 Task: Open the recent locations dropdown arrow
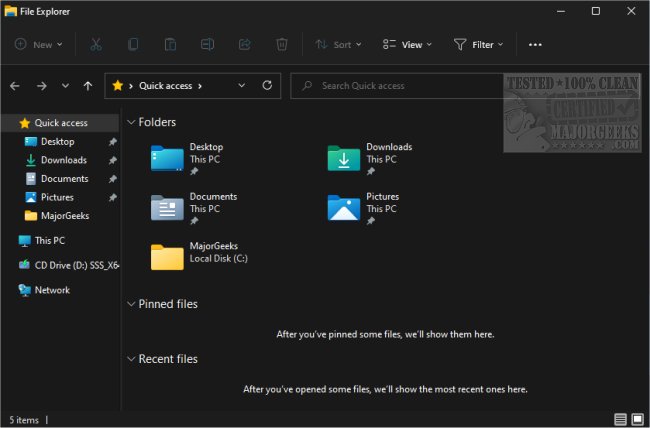pos(65,86)
